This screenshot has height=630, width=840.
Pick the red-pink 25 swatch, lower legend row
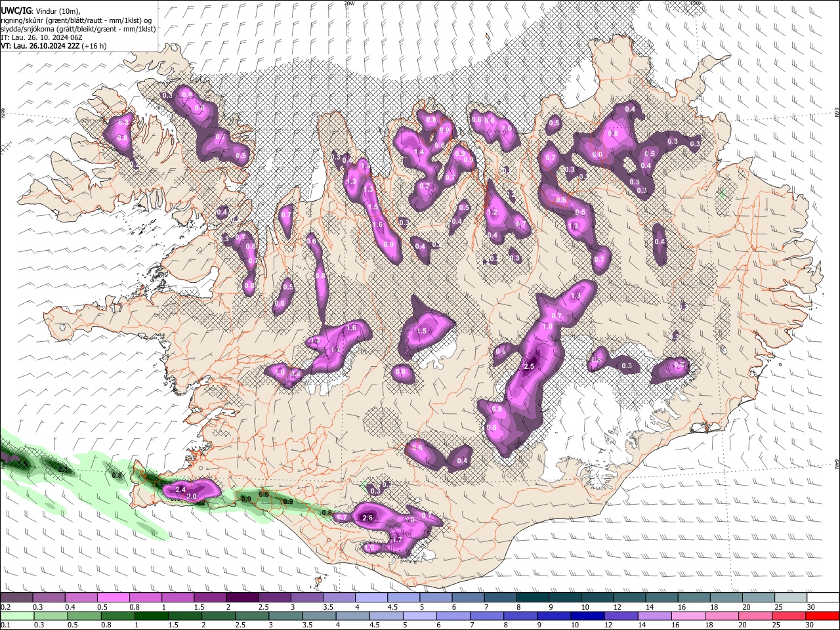pyautogui.click(x=789, y=616)
